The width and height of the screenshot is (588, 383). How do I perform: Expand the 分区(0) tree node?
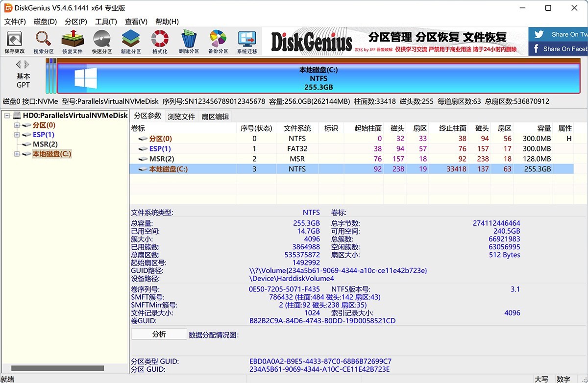tap(16, 125)
